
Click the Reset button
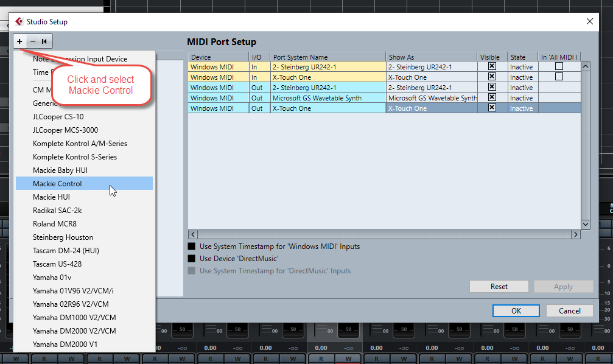pos(499,287)
